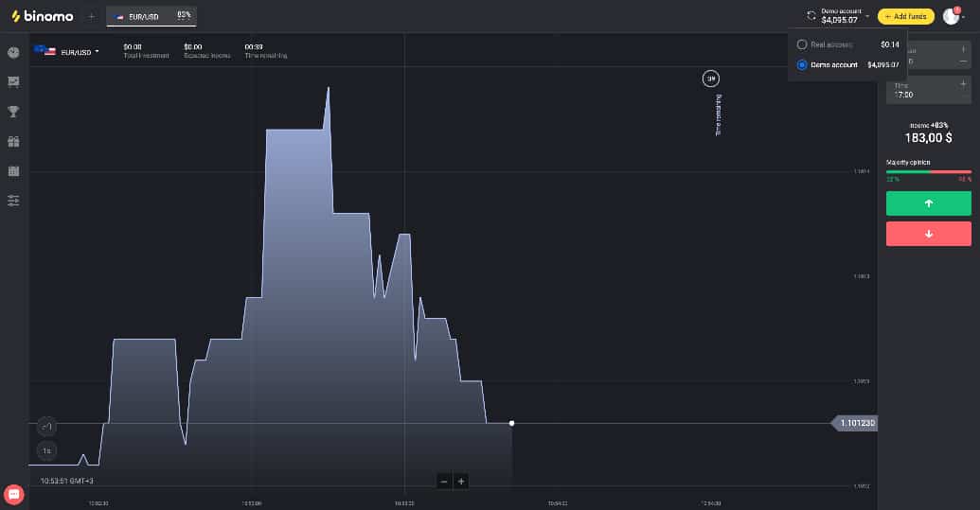
Task: Click the 00:39 time remaining value
Action: 254,46
